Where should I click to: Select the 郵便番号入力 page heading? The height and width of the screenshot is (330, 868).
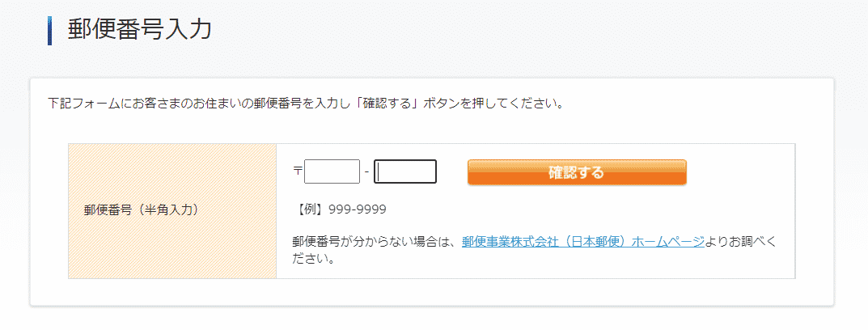[139, 30]
